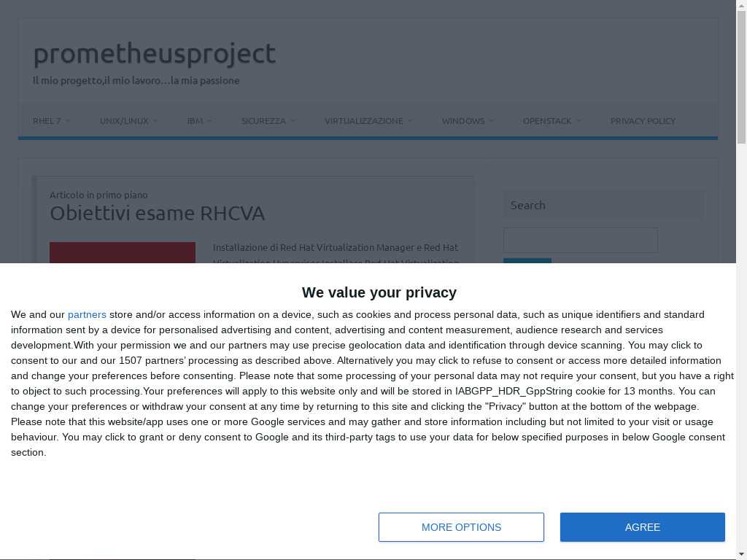Click the prometheusproject site title
The height and width of the screenshot is (560, 747).
tap(155, 53)
